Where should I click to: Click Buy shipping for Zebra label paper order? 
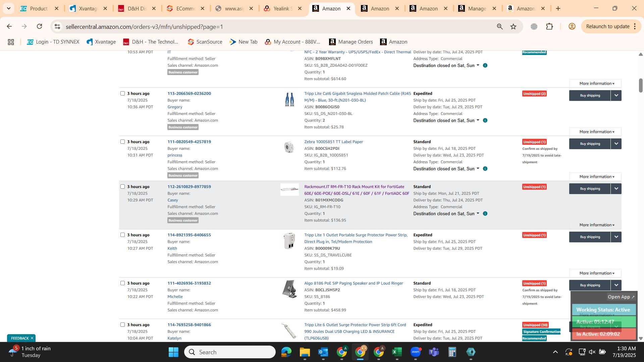[590, 144]
